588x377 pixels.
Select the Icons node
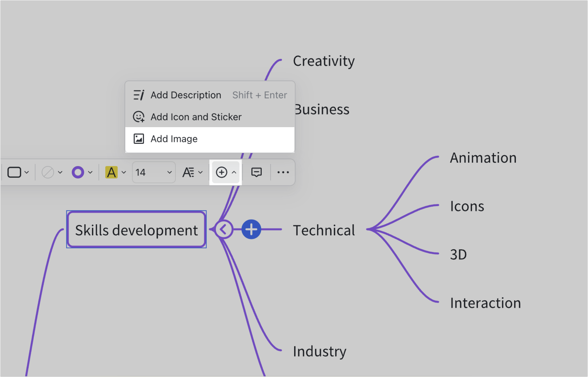tap(467, 206)
